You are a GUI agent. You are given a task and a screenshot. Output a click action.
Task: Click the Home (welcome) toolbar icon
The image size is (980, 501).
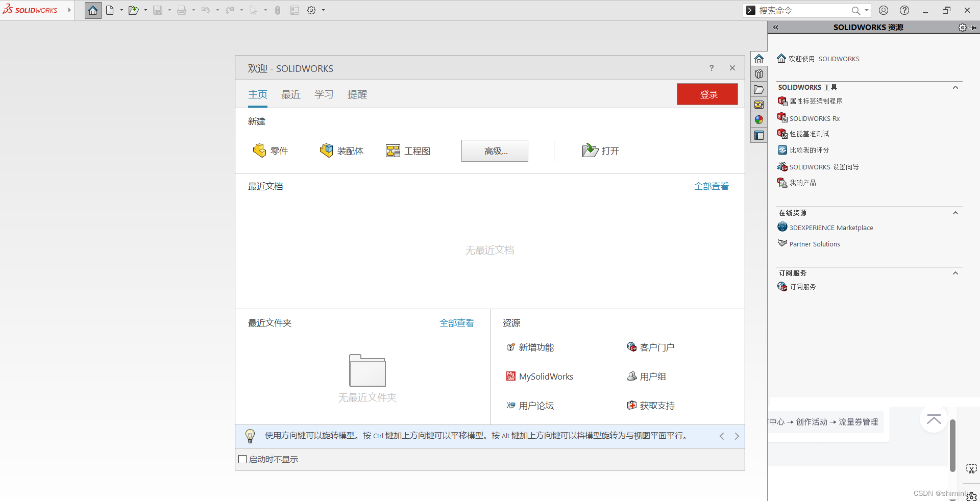93,10
